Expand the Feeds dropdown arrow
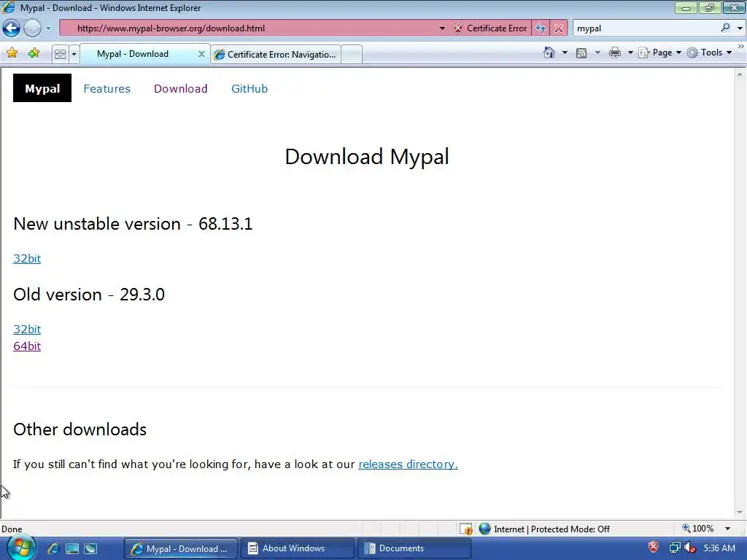 pyautogui.click(x=597, y=52)
